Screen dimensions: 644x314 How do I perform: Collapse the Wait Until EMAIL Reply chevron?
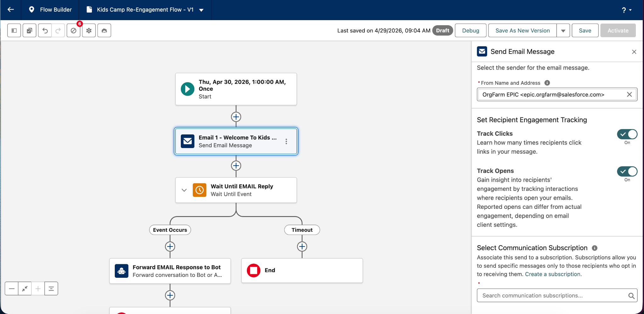184,190
